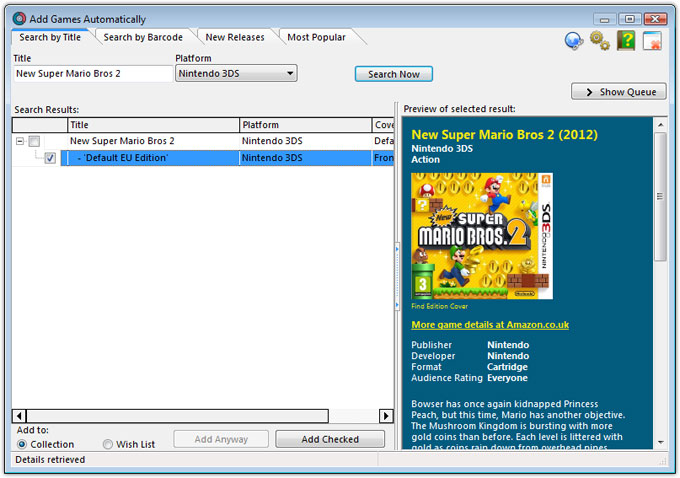Open help with the green question-mark book icon
Screen dimensions: 680x478
pos(626,40)
